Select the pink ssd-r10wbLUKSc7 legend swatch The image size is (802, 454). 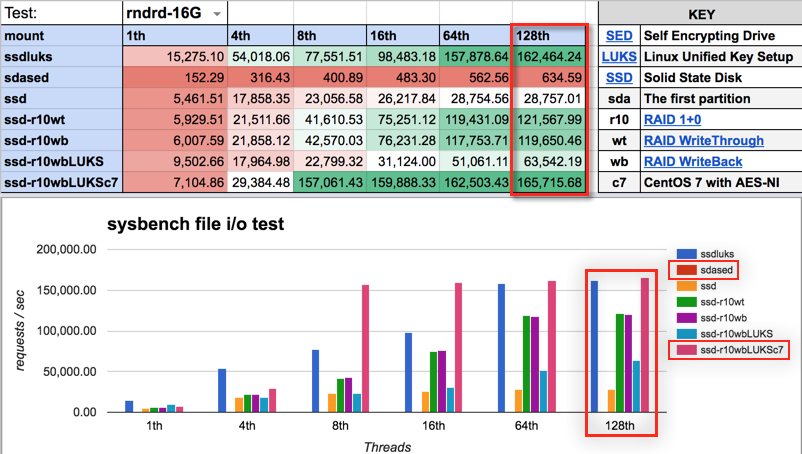tap(688, 350)
